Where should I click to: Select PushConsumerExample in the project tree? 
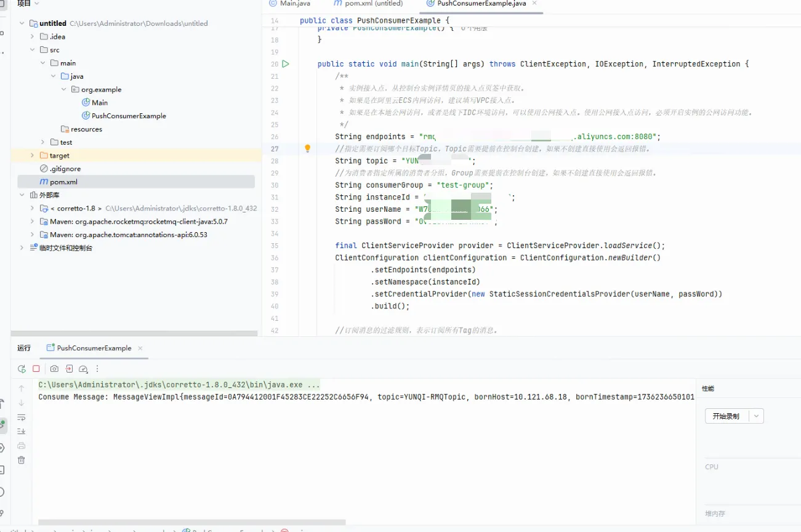click(x=129, y=116)
